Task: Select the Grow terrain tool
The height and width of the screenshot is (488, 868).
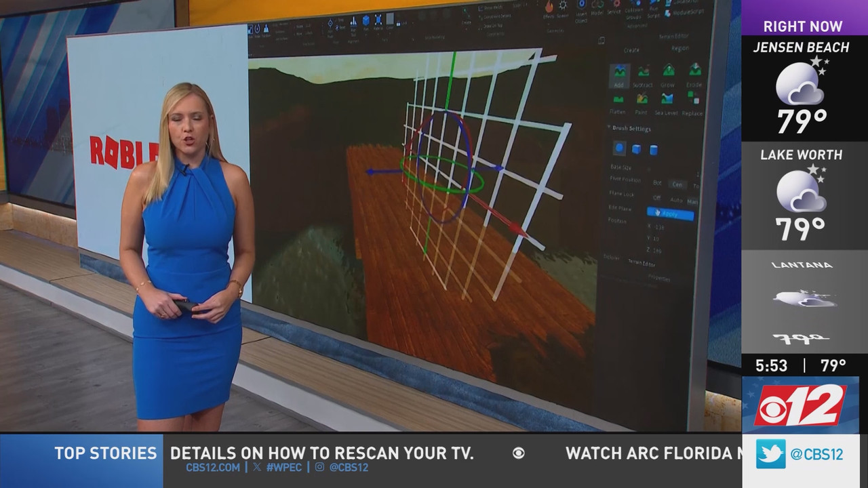Action: [668, 75]
